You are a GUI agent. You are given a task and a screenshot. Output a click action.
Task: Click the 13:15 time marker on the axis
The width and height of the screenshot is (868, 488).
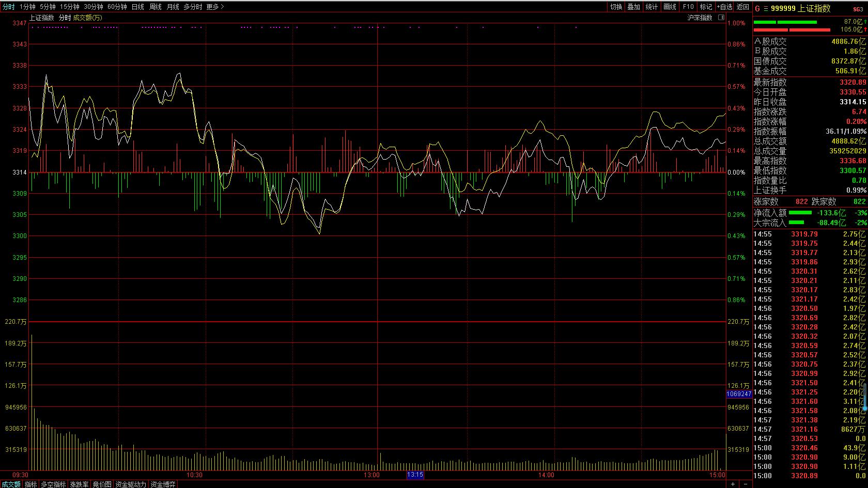(x=415, y=475)
